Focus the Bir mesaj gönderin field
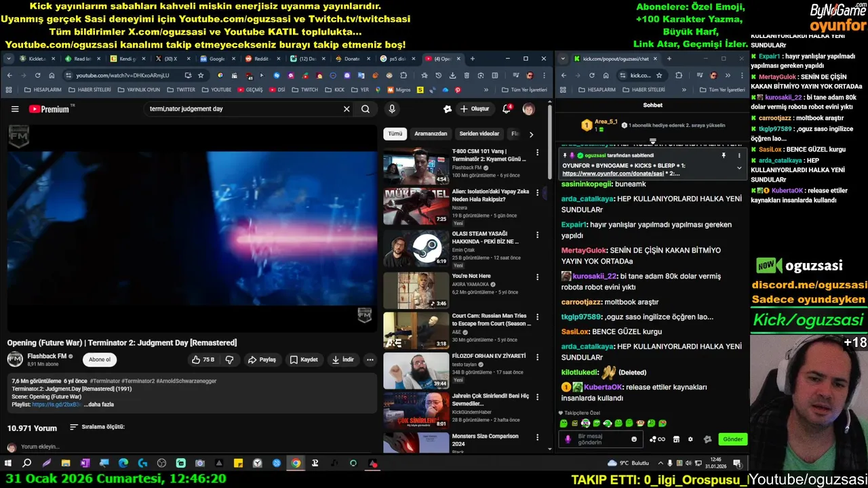This screenshot has width=868, height=488. click(602, 439)
